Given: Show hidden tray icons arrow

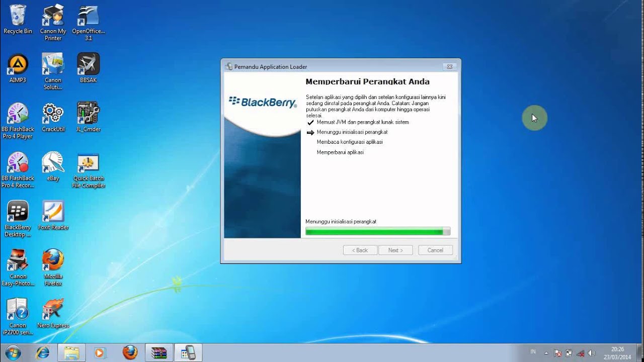Looking at the screenshot, I should coord(546,353).
